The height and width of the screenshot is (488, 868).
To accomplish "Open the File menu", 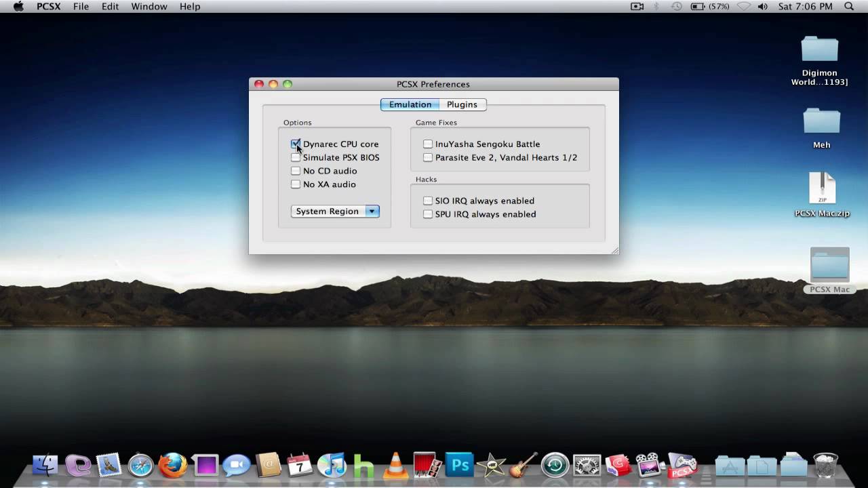I will (81, 6).
